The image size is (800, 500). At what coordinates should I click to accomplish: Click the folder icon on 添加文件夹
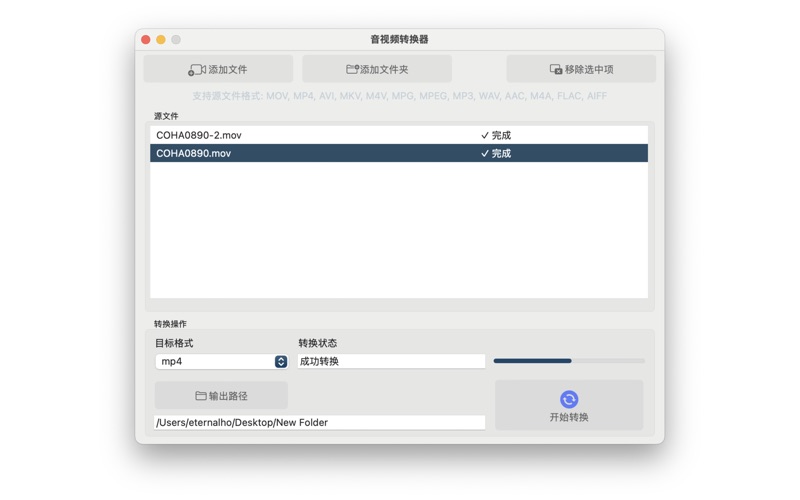[x=352, y=70]
